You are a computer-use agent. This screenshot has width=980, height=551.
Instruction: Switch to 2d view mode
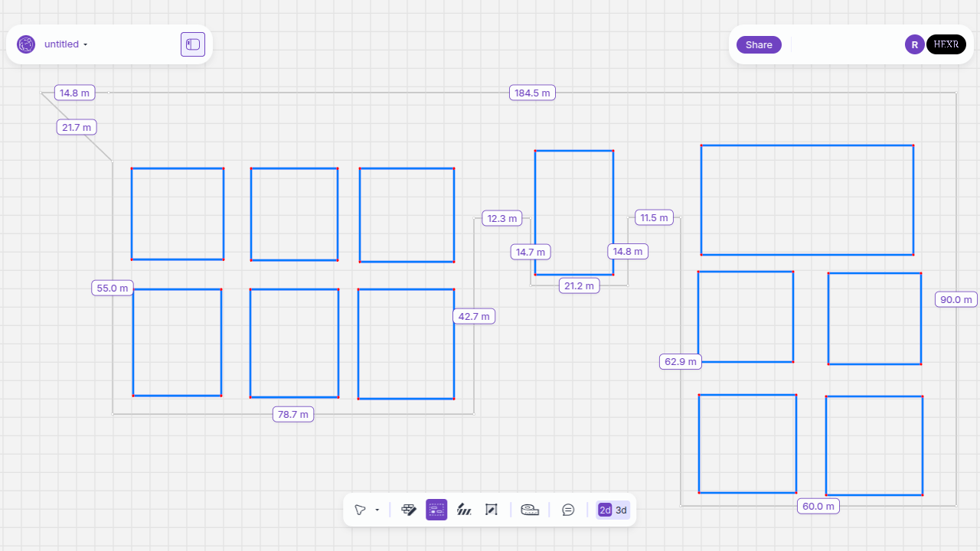tap(605, 510)
